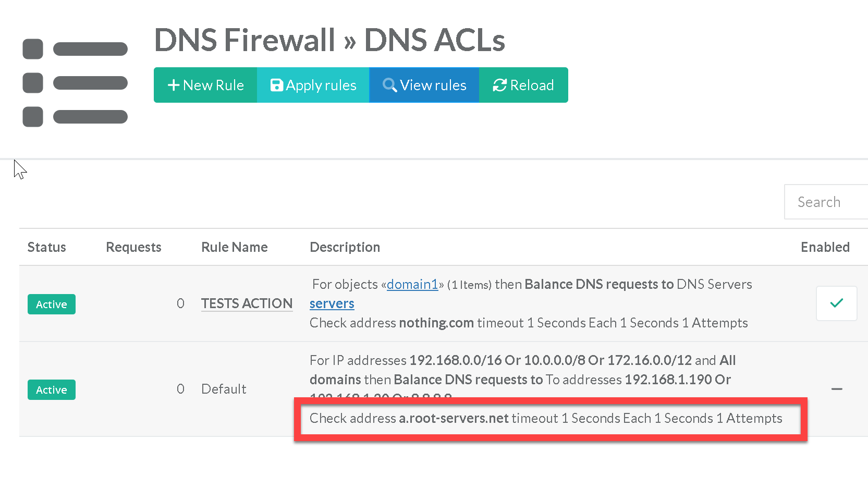The image size is (868, 500).
Task: Click the a.root-servers.net check address text
Action: pyautogui.click(x=454, y=418)
